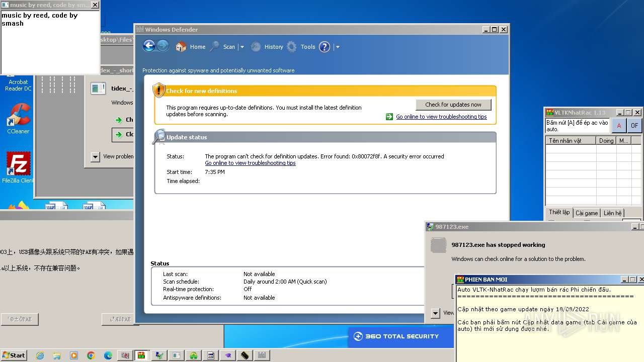Click the A button in VLTKNhatRac

point(619,126)
